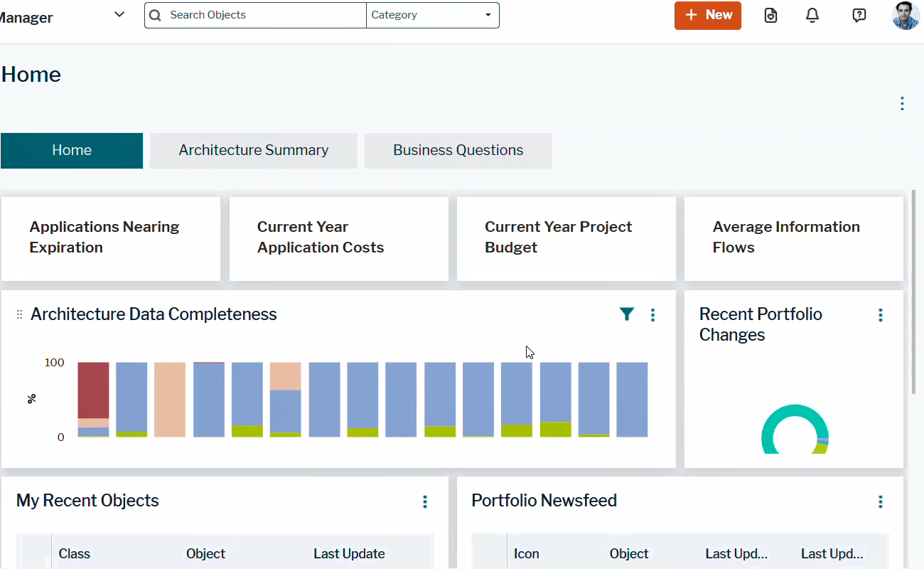Switch to Architecture Summary tab
924x569 pixels.
253,150
